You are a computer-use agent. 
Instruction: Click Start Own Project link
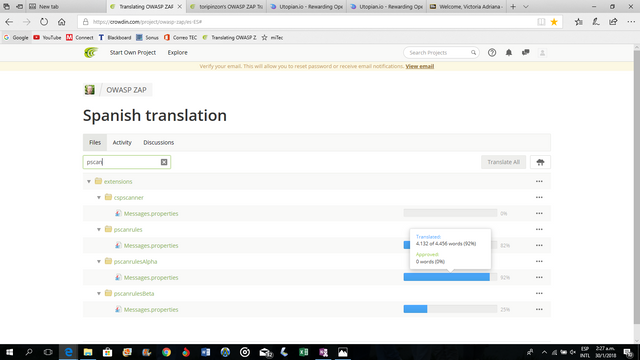(x=133, y=53)
